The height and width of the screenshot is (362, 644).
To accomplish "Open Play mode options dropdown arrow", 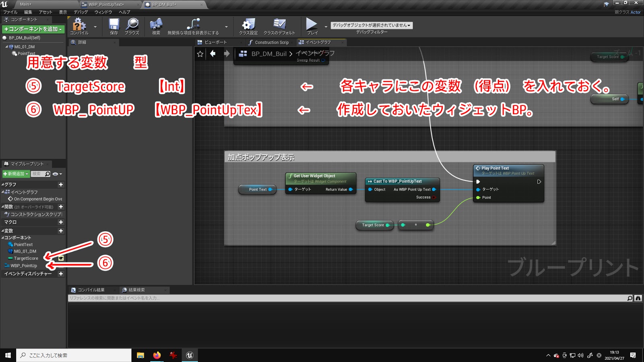I will pyautogui.click(x=326, y=27).
